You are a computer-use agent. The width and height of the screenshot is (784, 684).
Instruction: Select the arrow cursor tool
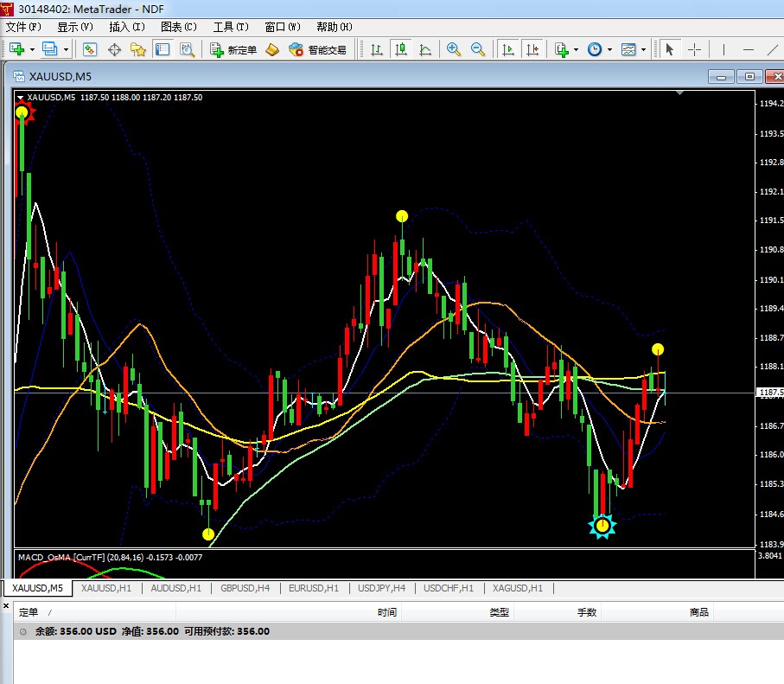[x=670, y=49]
